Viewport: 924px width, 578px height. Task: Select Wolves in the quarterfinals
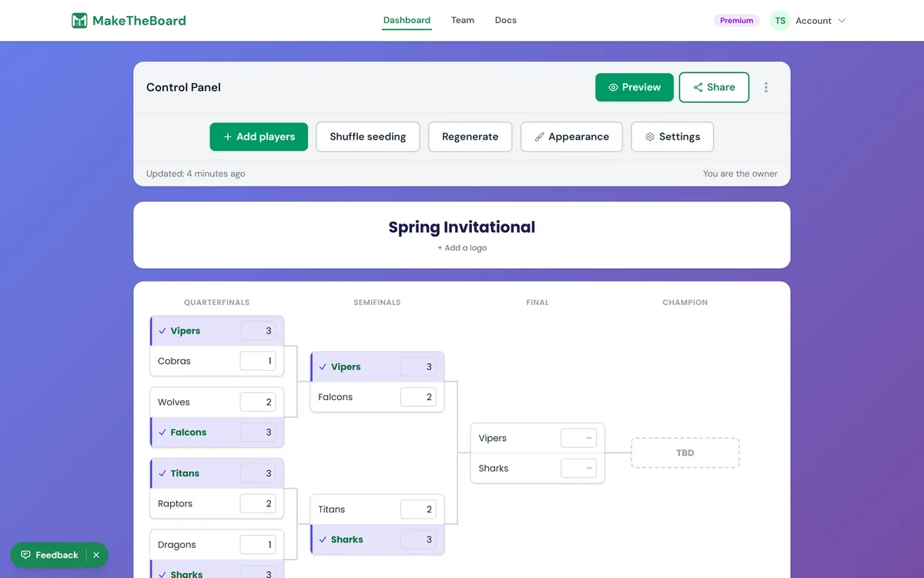tap(217, 402)
